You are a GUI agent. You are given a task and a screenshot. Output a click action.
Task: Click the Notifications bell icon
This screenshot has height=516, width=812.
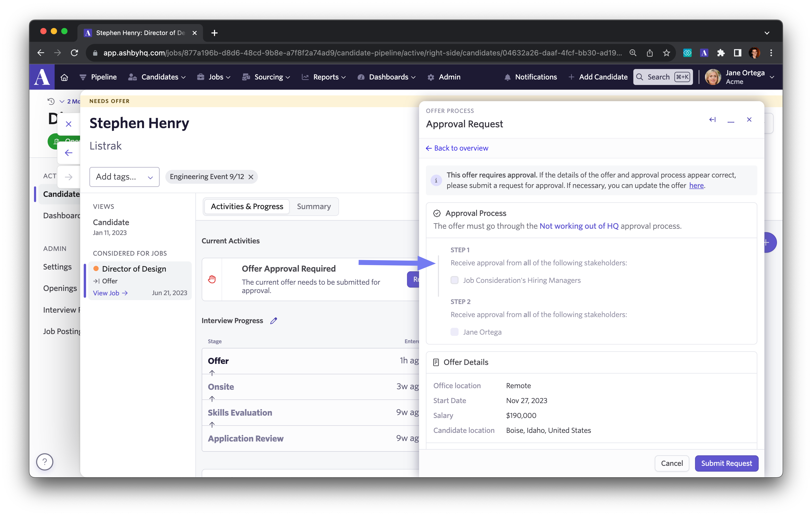point(507,77)
